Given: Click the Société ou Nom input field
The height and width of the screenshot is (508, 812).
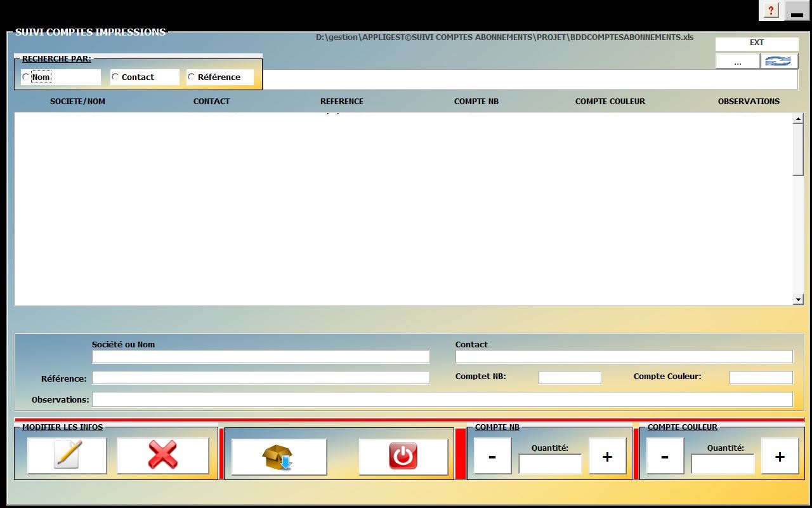Looking at the screenshot, I should [260, 357].
